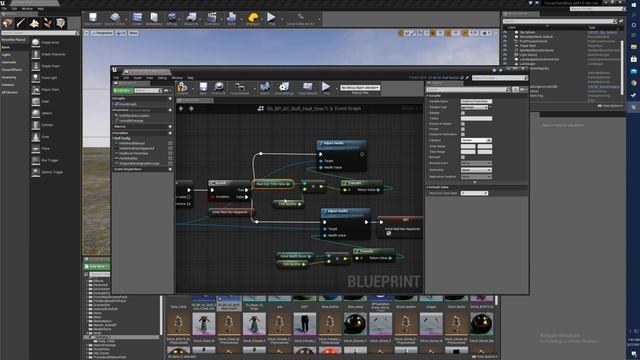Select the Place mode icon
The height and width of the screenshot is (360, 640).
7,23
